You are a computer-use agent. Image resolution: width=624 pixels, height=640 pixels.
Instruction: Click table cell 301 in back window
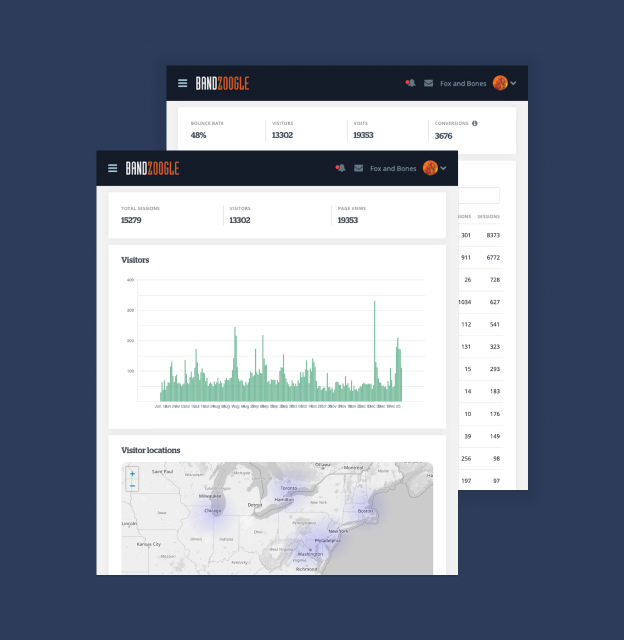click(x=466, y=236)
